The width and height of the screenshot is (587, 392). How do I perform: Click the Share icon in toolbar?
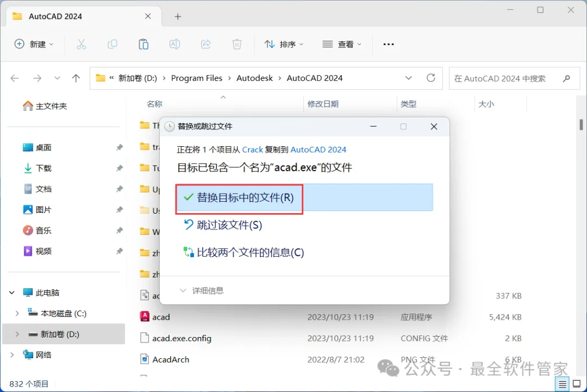coord(205,44)
